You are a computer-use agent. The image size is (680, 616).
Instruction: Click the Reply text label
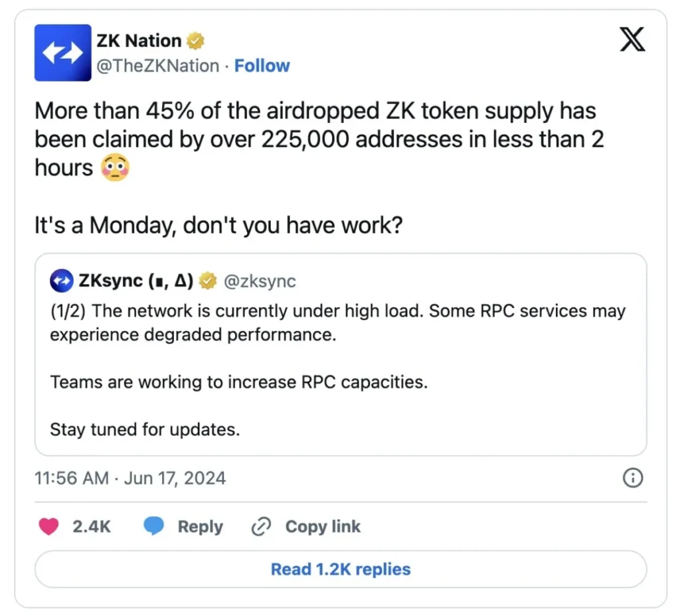tap(201, 526)
